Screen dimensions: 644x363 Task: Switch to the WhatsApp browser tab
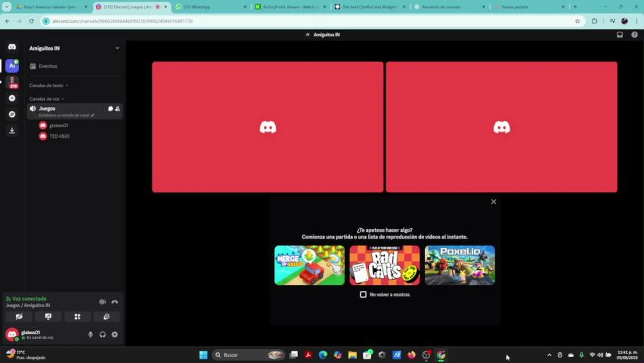click(211, 7)
